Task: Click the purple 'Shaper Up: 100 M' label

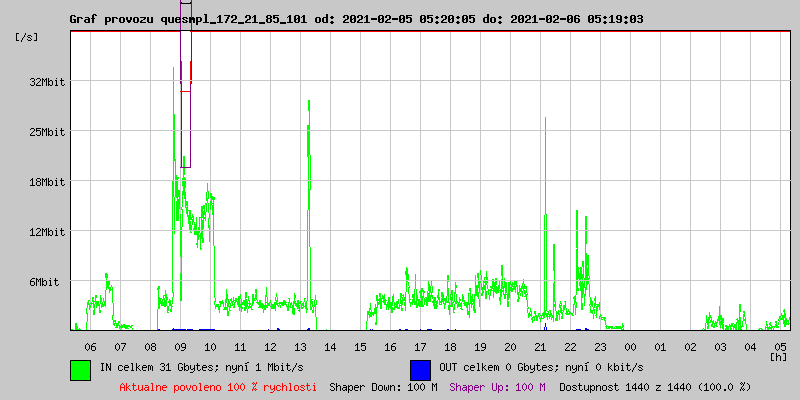Action: pyautogui.click(x=497, y=386)
